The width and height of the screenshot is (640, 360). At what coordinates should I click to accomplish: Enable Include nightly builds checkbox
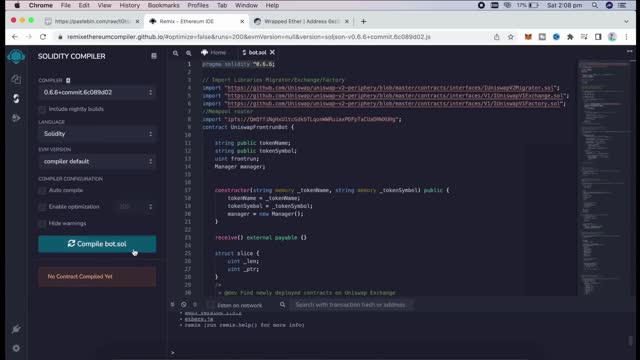point(42,109)
